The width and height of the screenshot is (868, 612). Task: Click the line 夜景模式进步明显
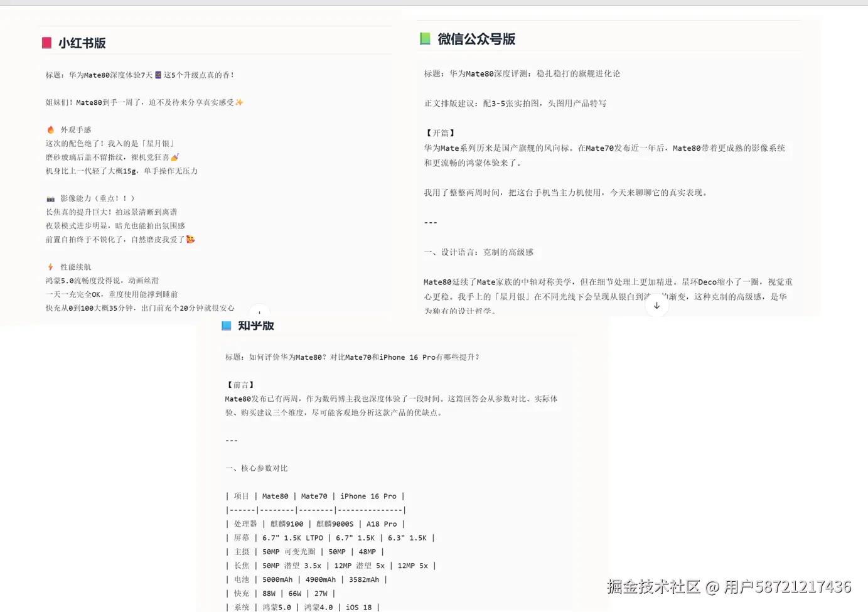pyautogui.click(x=115, y=225)
